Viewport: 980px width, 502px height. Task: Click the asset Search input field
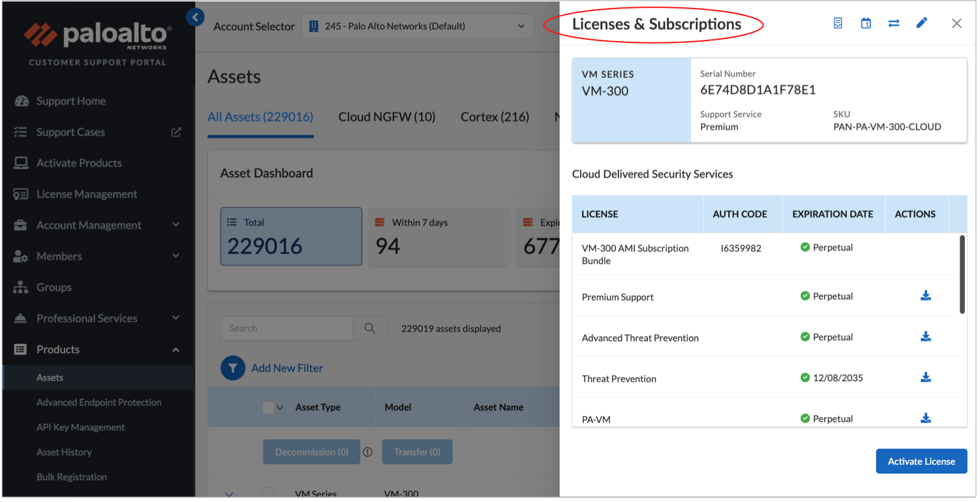point(287,328)
